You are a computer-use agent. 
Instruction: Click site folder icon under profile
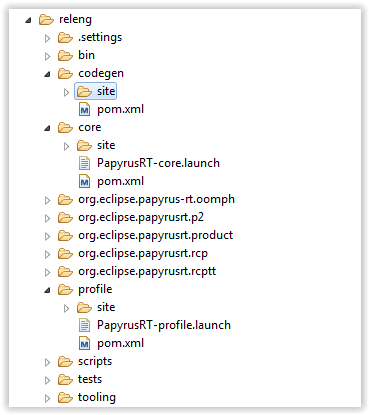click(84, 308)
